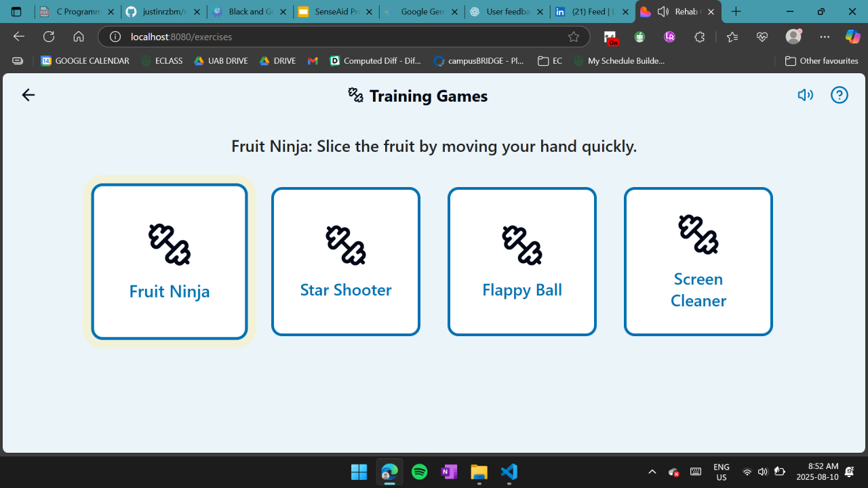This screenshot has width=868, height=488.
Task: Click the dumbbell icon on Flappy Ball
Action: pyautogui.click(x=522, y=245)
